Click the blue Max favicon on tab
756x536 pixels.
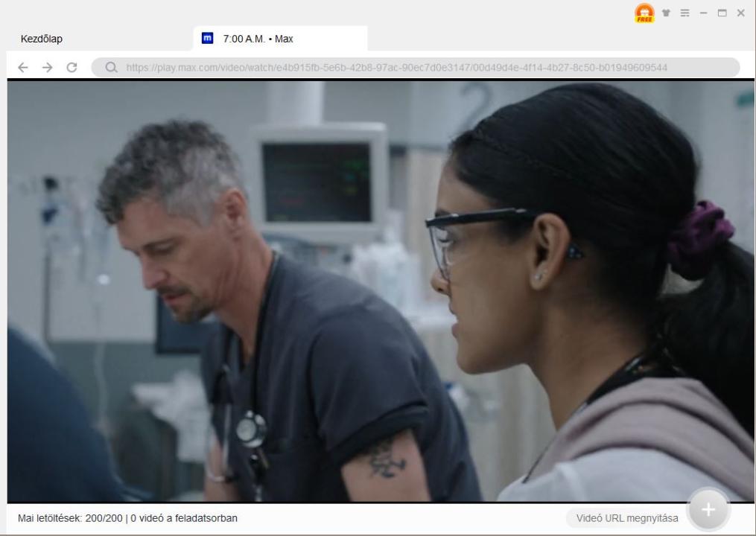coord(208,38)
